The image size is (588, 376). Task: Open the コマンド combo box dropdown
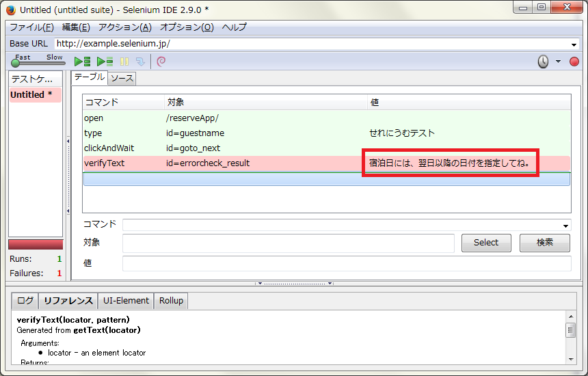(565, 226)
